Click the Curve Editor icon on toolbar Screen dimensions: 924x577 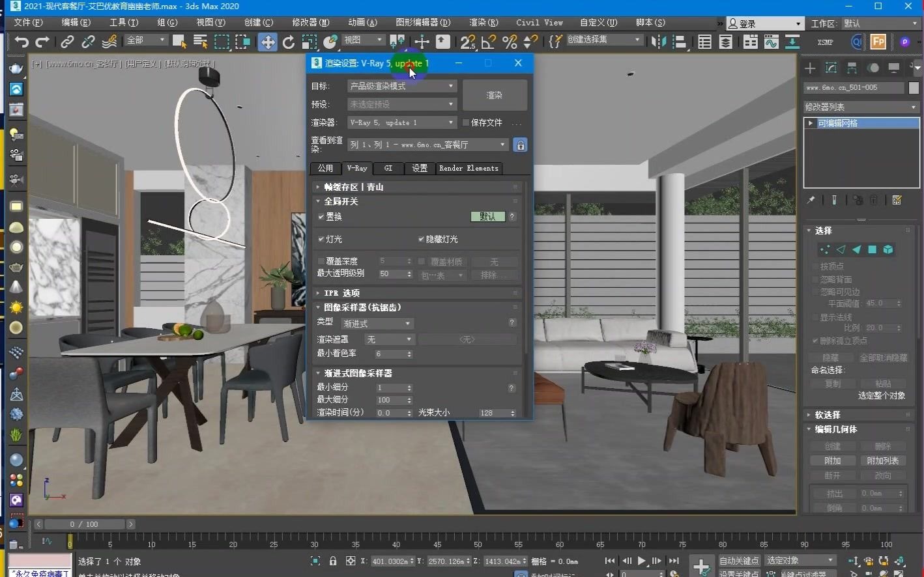772,42
